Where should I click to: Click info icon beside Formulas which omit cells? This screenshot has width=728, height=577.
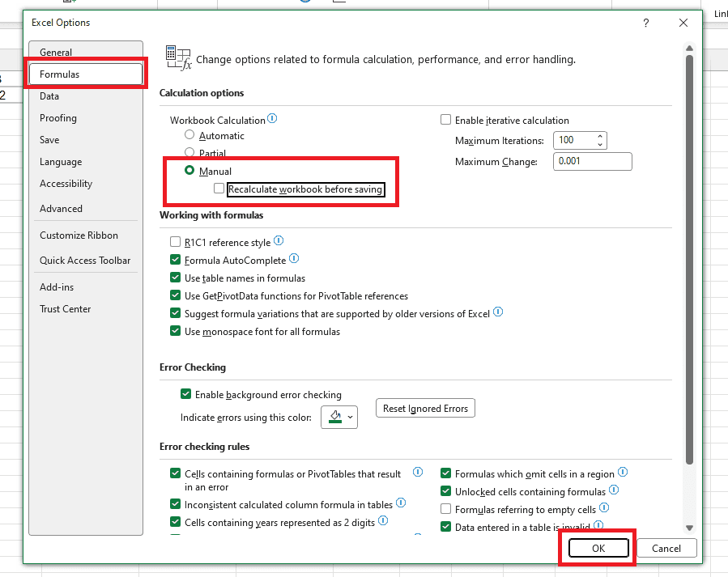[623, 472]
